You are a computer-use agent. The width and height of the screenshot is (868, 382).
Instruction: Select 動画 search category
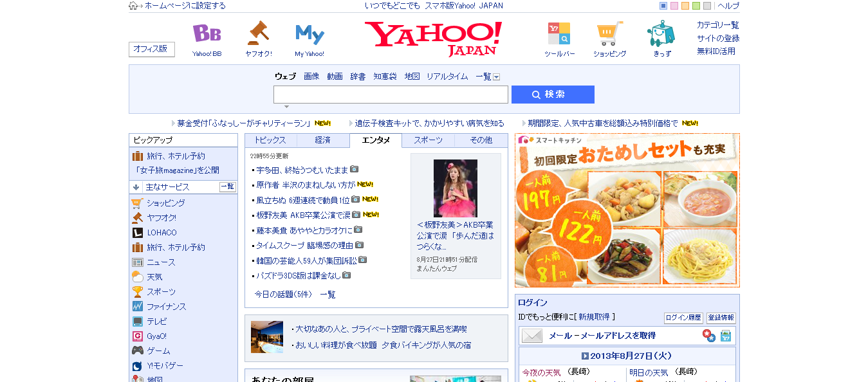tap(335, 77)
